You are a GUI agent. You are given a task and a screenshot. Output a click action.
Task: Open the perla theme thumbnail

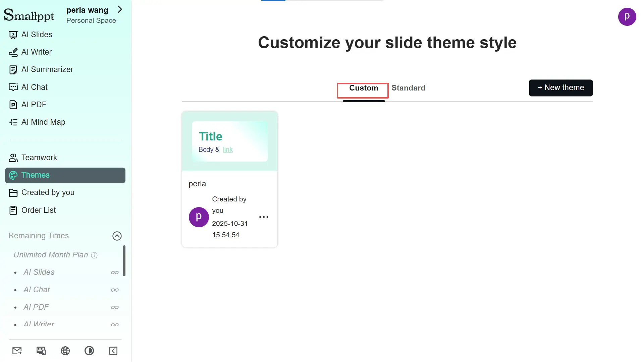[x=229, y=141]
